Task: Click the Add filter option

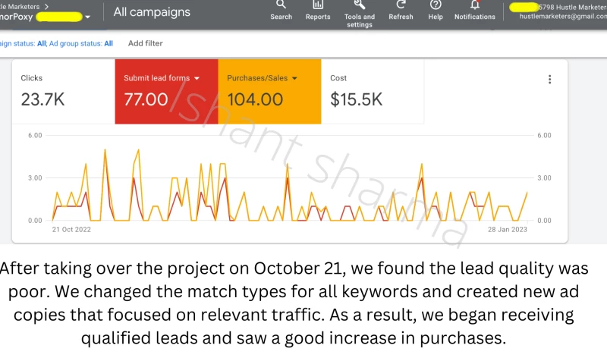Action: coord(145,44)
